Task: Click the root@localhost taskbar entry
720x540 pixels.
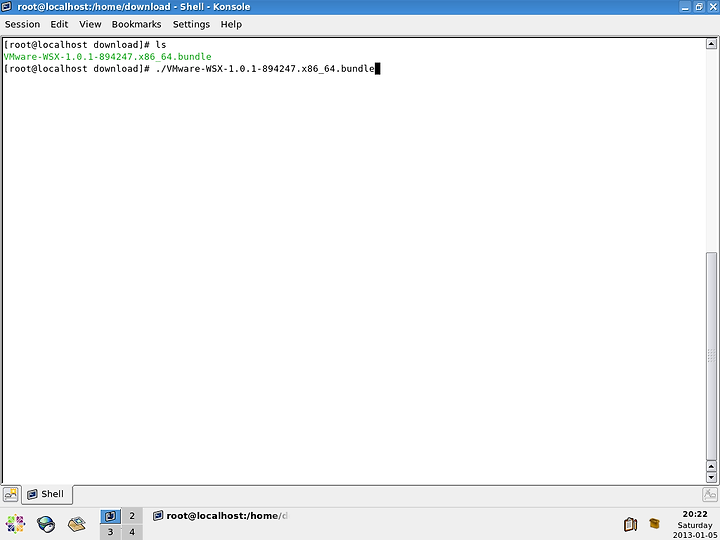Action: pos(220,516)
